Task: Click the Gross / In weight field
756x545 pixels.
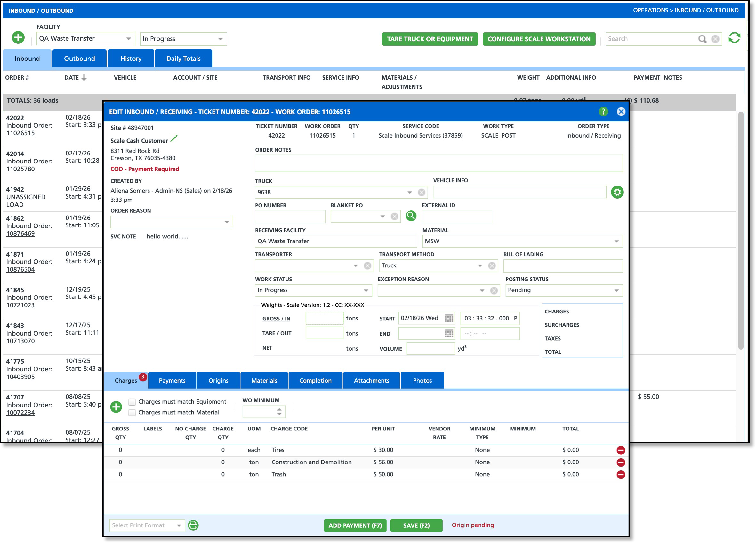Action: point(324,319)
